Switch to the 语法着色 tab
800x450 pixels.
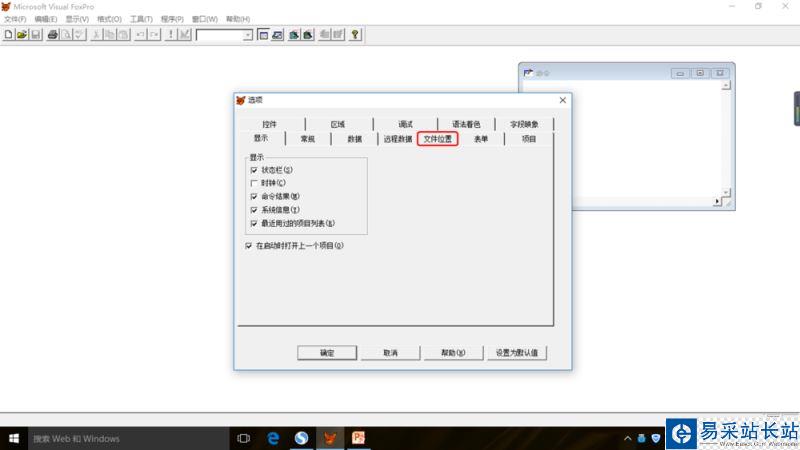point(466,124)
